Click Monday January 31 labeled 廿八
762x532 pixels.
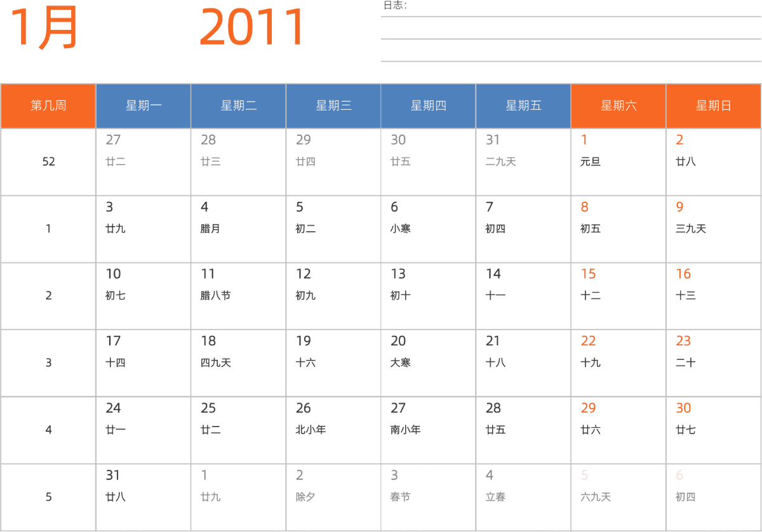coord(144,497)
